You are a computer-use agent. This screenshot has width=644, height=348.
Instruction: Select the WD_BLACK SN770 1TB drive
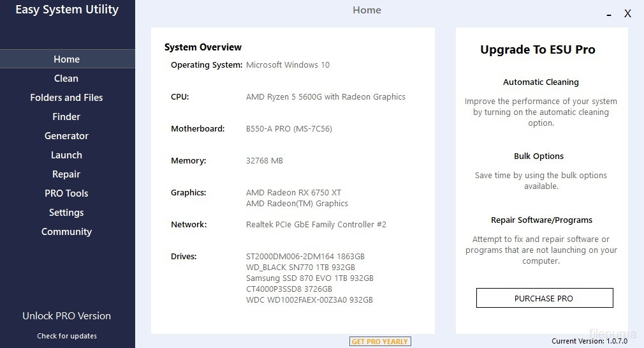click(x=300, y=268)
